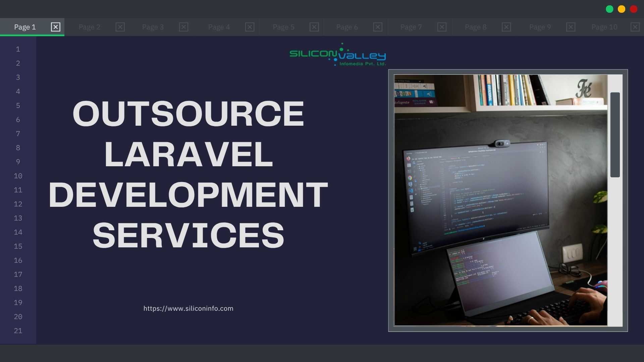Close the Page 5 tab
Image resolution: width=644 pixels, height=362 pixels.
[314, 27]
